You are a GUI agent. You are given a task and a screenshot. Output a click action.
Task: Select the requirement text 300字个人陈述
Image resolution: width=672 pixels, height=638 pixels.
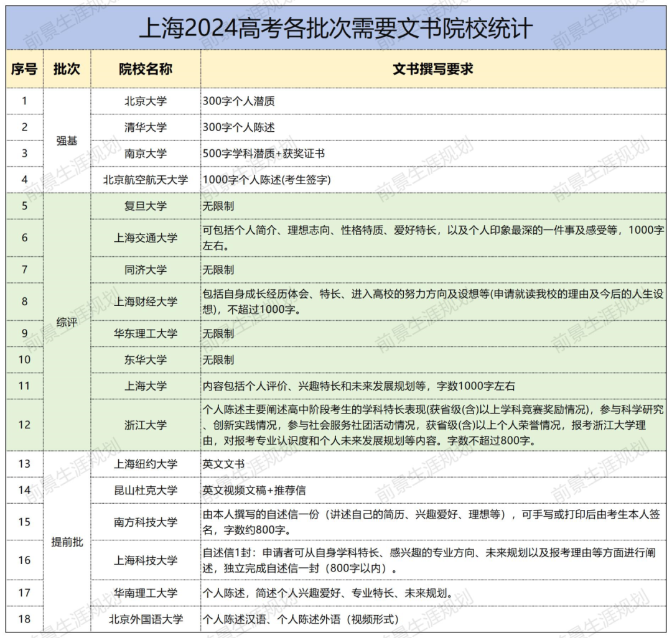pos(239,127)
